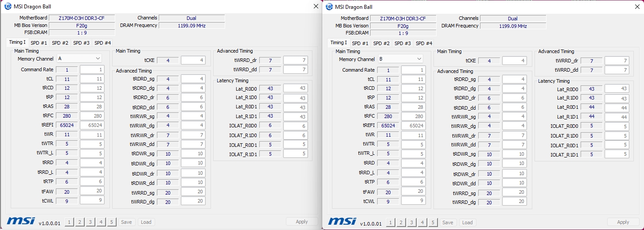This screenshot has width=644, height=230.
Task: Edit the tCWL input field in left window
Action: pos(92,200)
